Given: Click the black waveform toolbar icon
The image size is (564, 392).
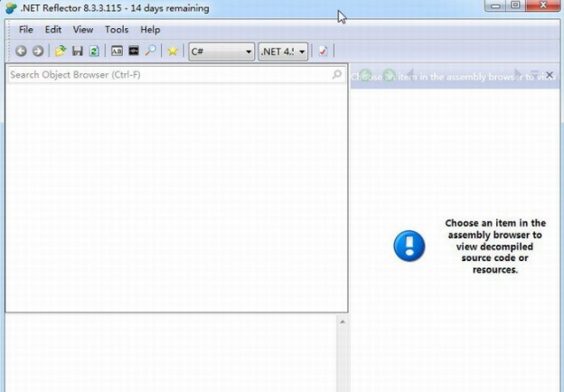Looking at the screenshot, I should pyautogui.click(x=134, y=51).
